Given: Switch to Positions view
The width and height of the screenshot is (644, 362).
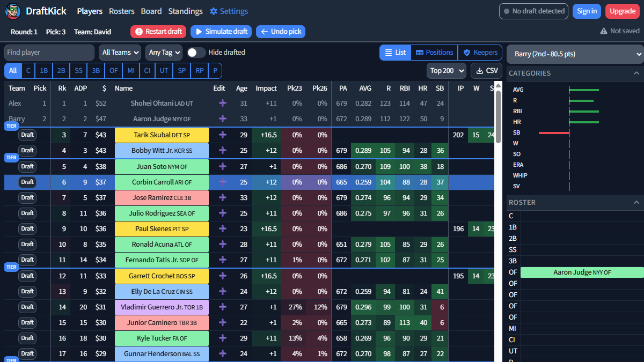Looking at the screenshot, I should click(434, 52).
